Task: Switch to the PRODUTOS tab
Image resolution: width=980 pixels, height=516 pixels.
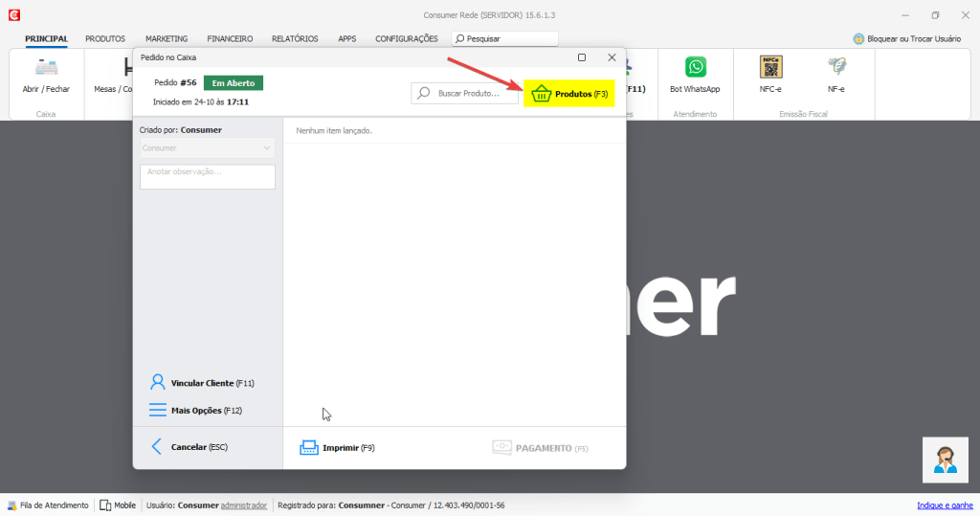Action: (105, 39)
